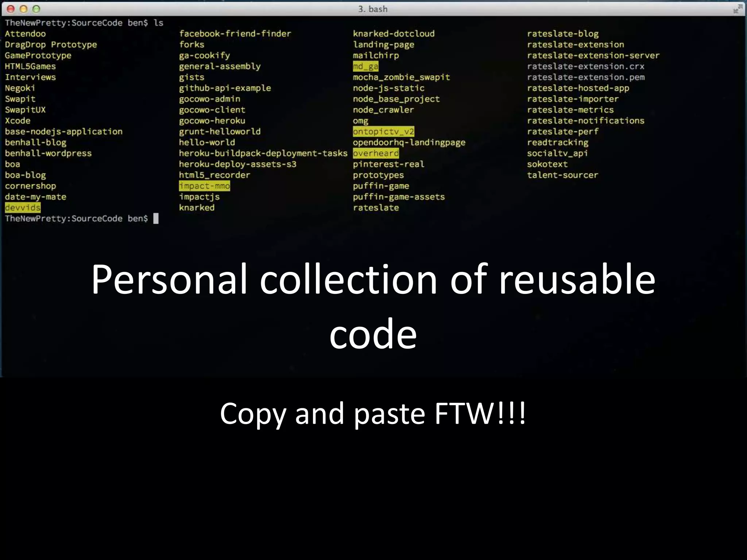Click the 'HTML5Games' entry
Image resolution: width=747 pixels, height=560 pixels.
click(30, 66)
